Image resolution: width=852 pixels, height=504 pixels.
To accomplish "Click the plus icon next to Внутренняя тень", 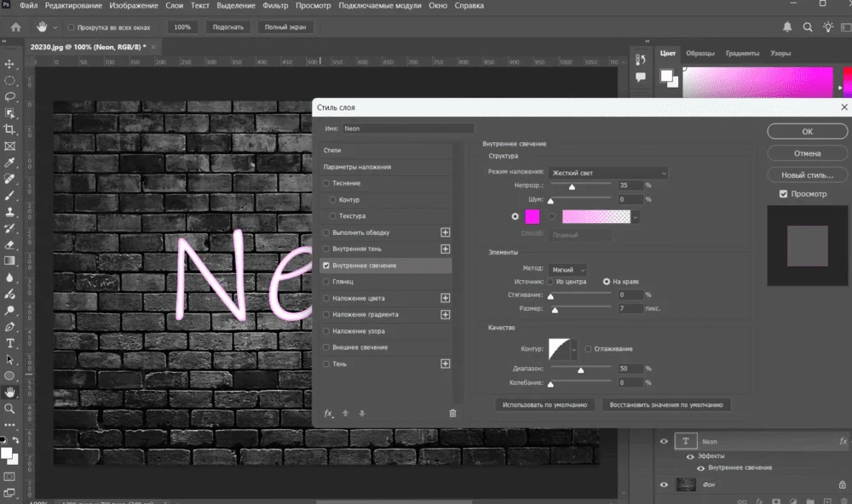I will [x=445, y=249].
